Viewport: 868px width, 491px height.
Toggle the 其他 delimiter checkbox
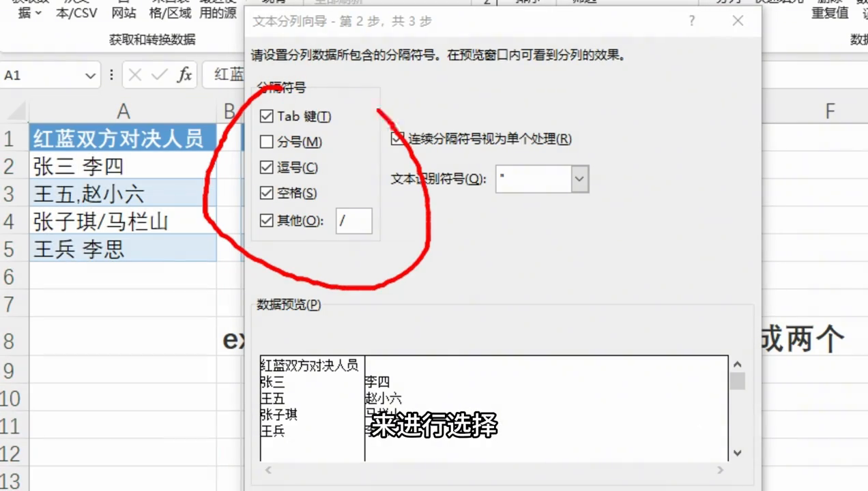click(x=266, y=220)
